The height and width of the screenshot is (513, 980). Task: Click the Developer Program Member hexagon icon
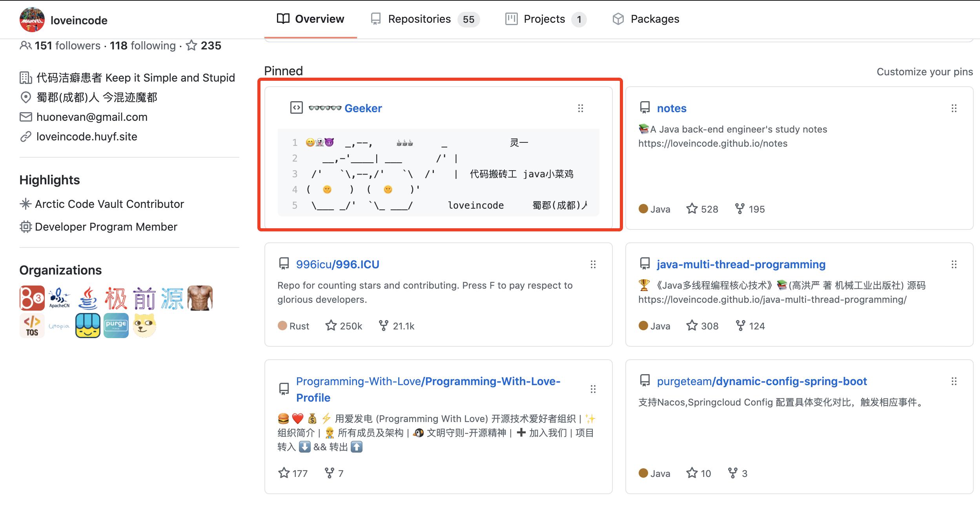tap(25, 226)
